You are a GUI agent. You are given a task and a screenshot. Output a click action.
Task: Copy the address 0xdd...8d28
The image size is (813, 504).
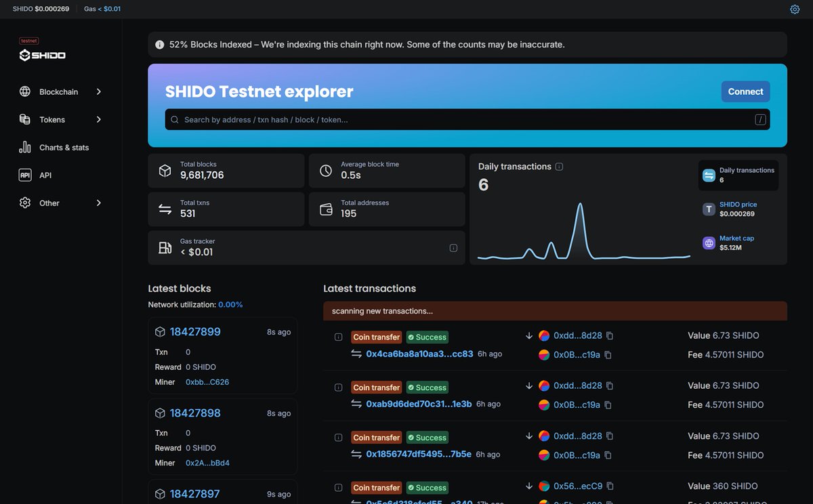pyautogui.click(x=608, y=335)
